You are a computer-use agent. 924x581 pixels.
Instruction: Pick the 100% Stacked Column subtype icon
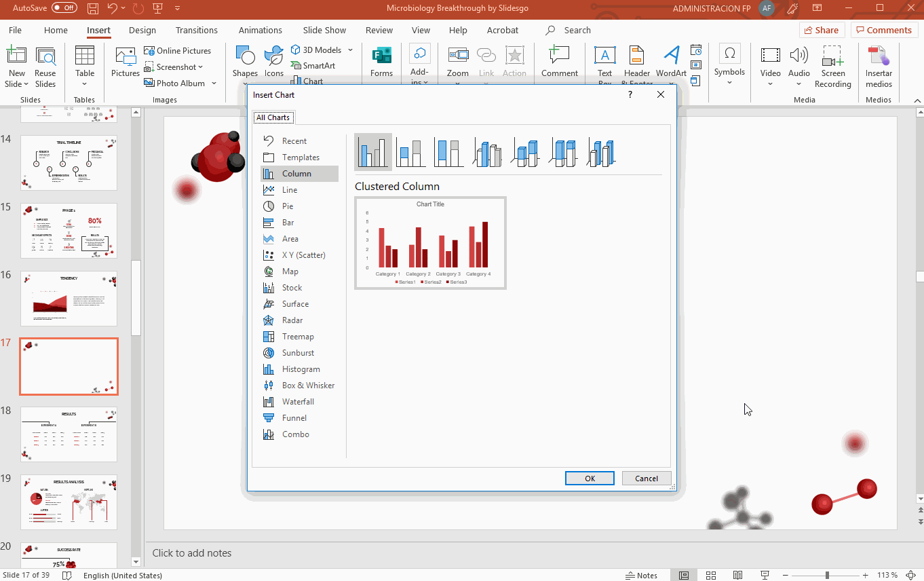448,152
